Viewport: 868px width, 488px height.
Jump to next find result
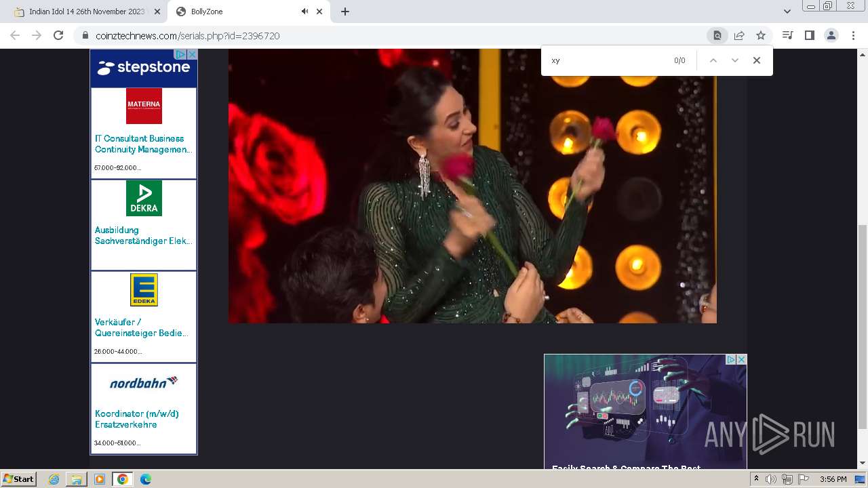pos(734,60)
